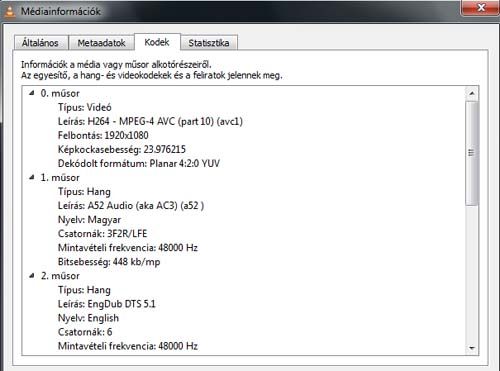Collapse the 2. műsor tree node

32,276
